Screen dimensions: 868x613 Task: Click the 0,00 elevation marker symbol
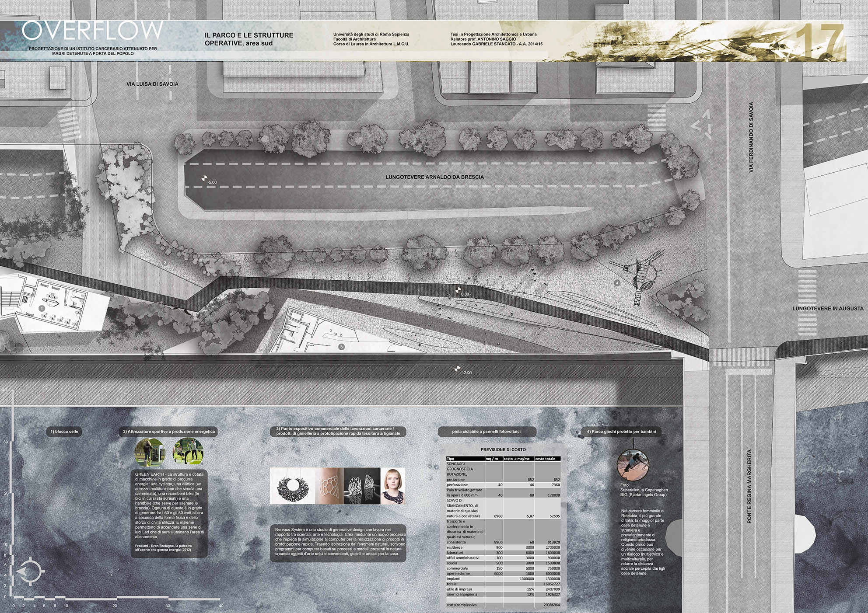(x=458, y=289)
